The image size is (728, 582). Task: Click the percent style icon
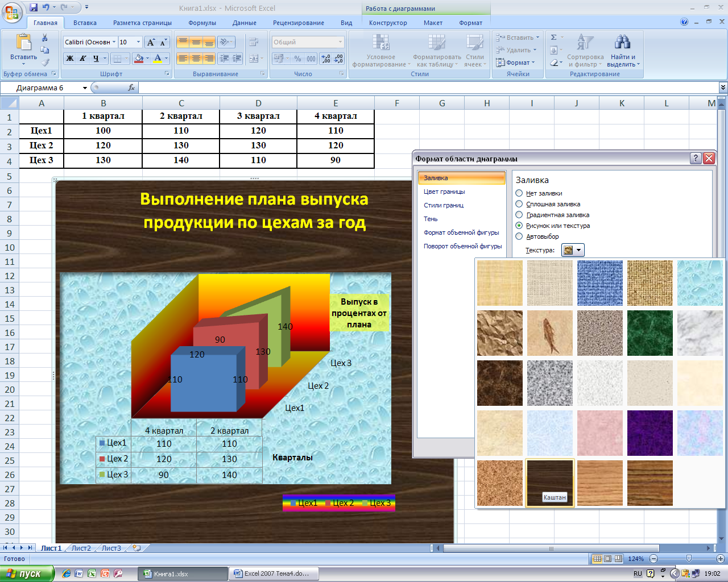point(297,58)
